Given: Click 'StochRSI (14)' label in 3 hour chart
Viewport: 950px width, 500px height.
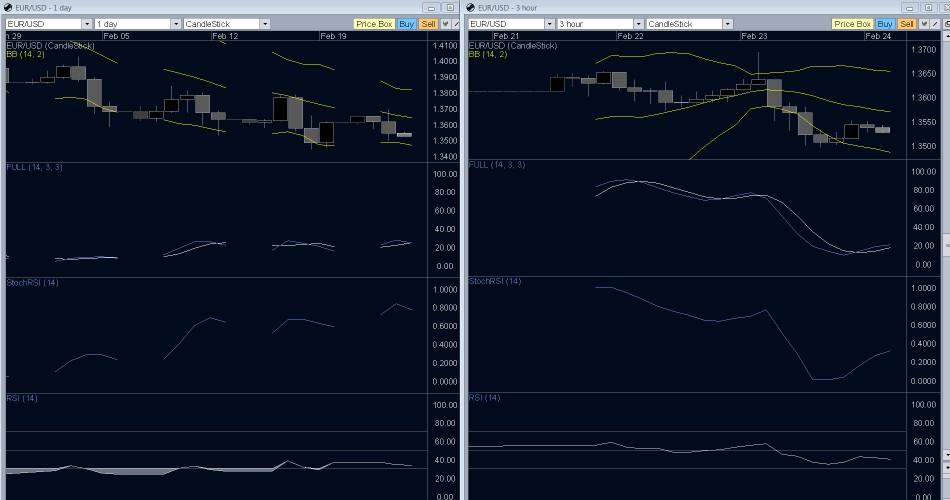Looking at the screenshot, I should click(x=495, y=281).
